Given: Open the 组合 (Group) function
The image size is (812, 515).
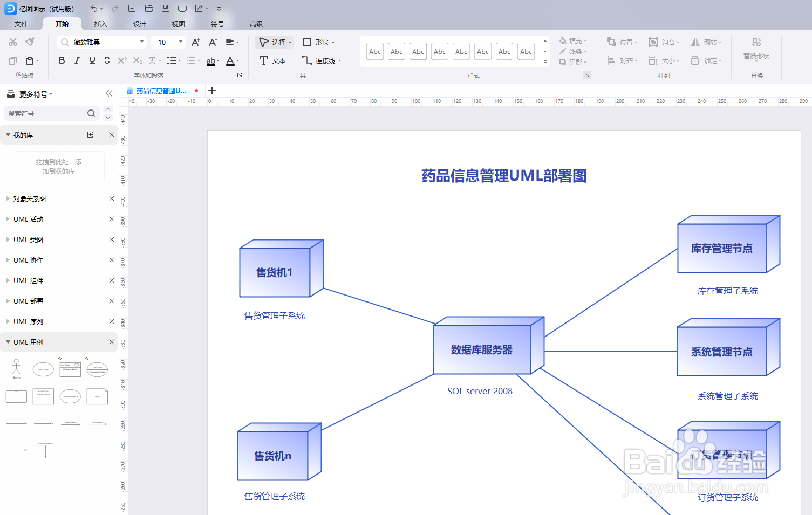Looking at the screenshot, I should [663, 42].
